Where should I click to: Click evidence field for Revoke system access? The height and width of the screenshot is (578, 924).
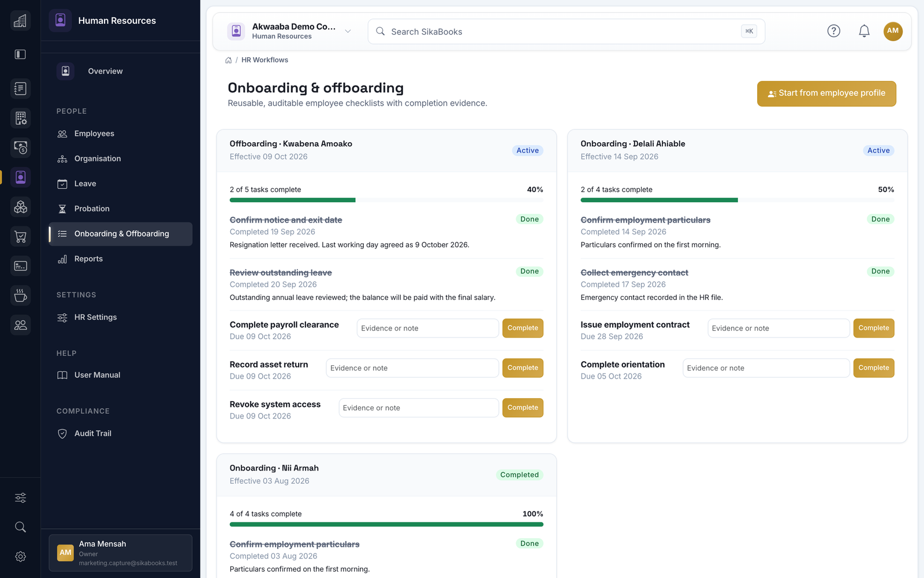[419, 408]
